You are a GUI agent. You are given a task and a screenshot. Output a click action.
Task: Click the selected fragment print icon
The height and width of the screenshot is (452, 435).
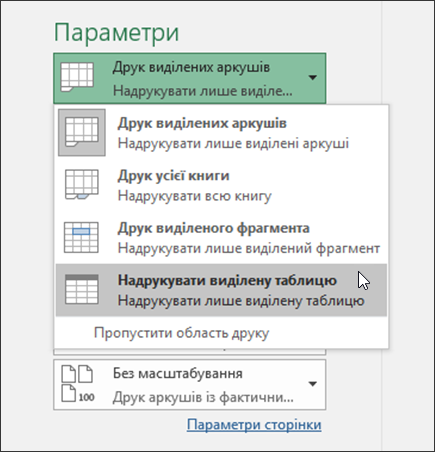(x=81, y=237)
